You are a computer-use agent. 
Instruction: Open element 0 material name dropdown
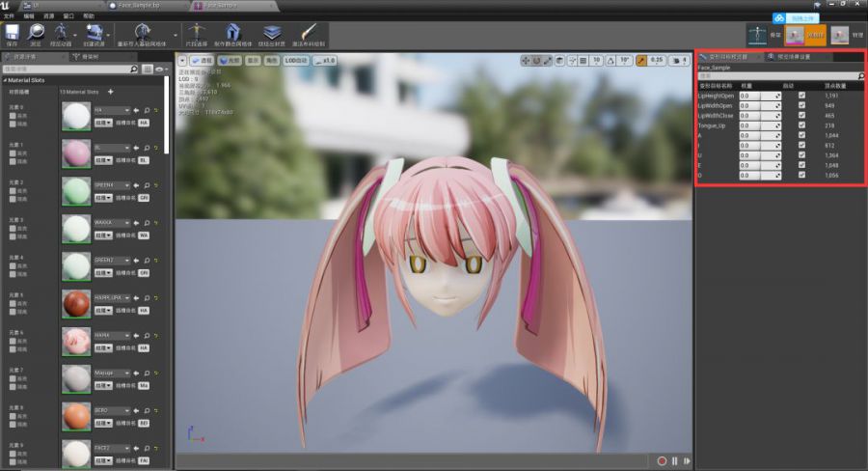[x=112, y=110]
